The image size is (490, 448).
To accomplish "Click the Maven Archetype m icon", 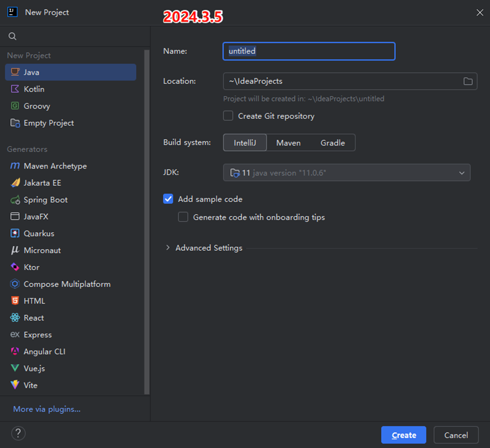I will pyautogui.click(x=15, y=166).
